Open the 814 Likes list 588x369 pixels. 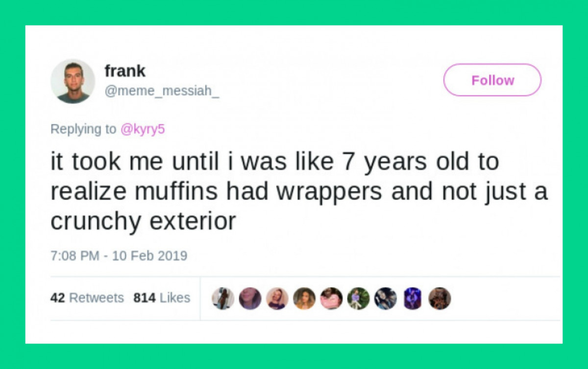(x=161, y=298)
